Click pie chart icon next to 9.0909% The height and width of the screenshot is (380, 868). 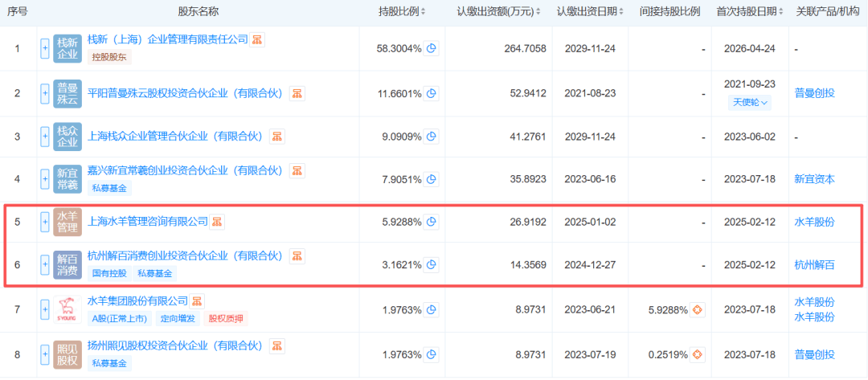tap(432, 137)
